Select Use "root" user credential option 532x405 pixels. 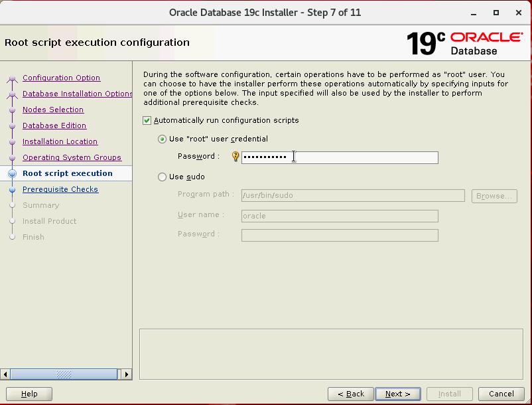(x=163, y=139)
